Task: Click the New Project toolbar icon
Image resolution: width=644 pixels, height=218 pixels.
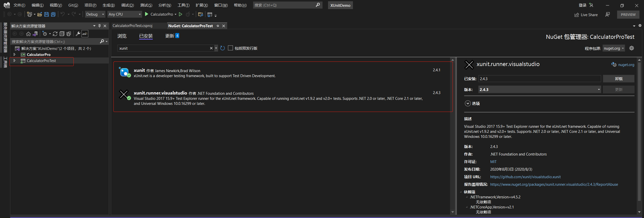Action: pos(29,14)
